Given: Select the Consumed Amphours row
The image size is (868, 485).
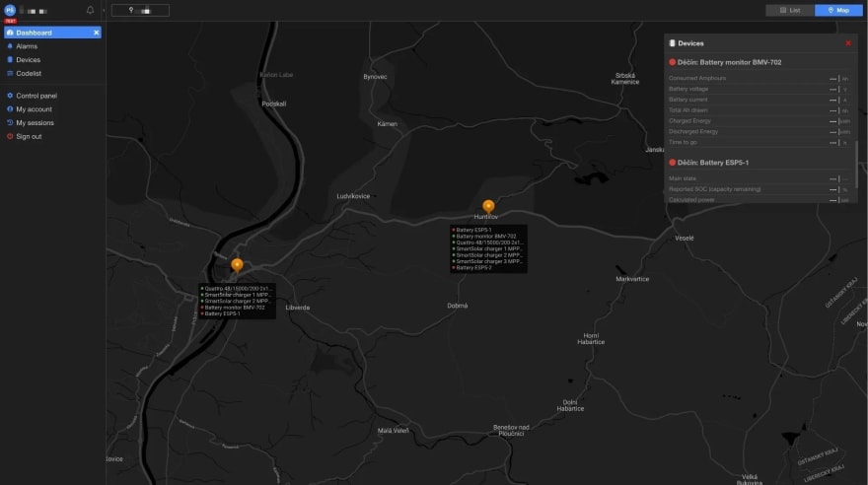Looking at the screenshot, I should pos(759,79).
